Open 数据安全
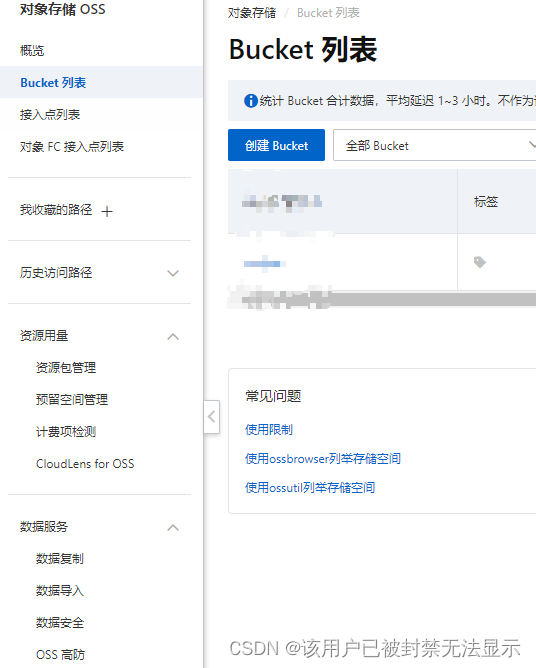Screen dimensions: 536x668 pos(60,622)
